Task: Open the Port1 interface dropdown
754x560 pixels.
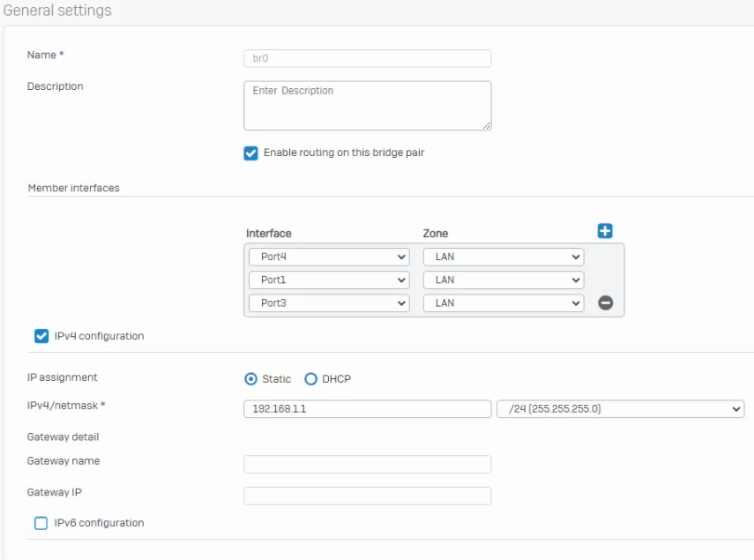Action: (330, 280)
